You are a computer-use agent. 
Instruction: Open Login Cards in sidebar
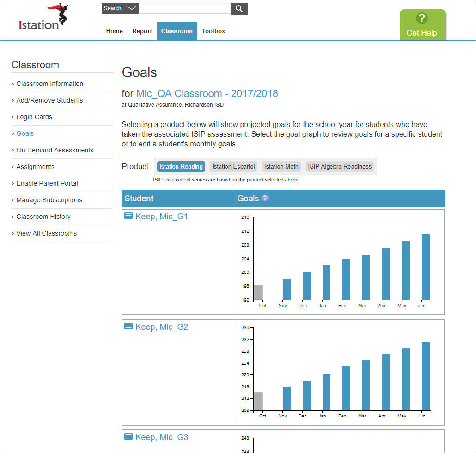[x=34, y=117]
